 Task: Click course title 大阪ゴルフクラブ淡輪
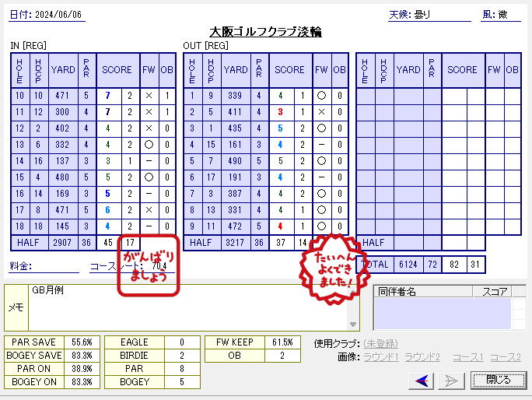click(x=265, y=32)
